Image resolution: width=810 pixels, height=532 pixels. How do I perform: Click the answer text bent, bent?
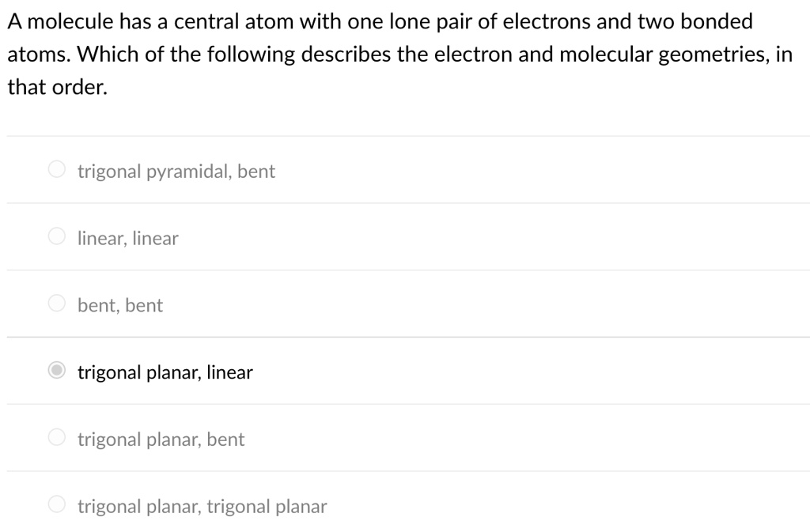click(x=119, y=304)
